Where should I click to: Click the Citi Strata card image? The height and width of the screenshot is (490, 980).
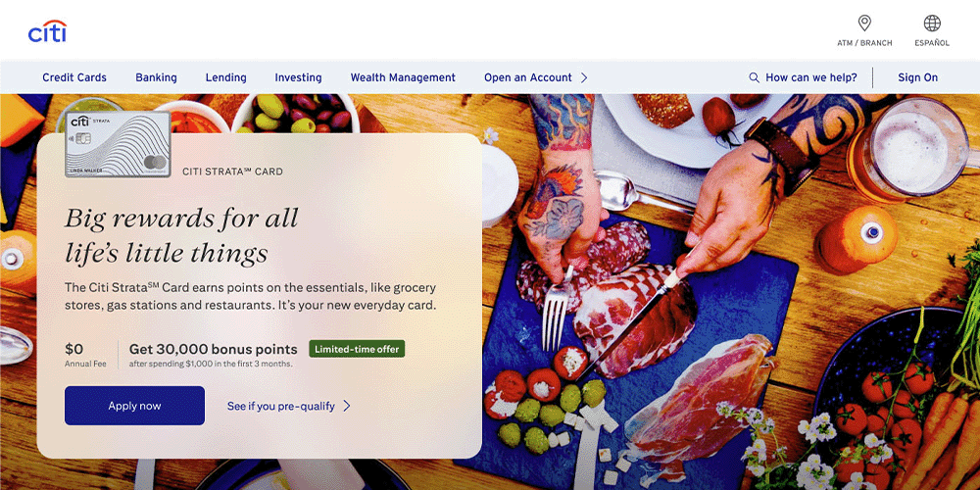118,144
